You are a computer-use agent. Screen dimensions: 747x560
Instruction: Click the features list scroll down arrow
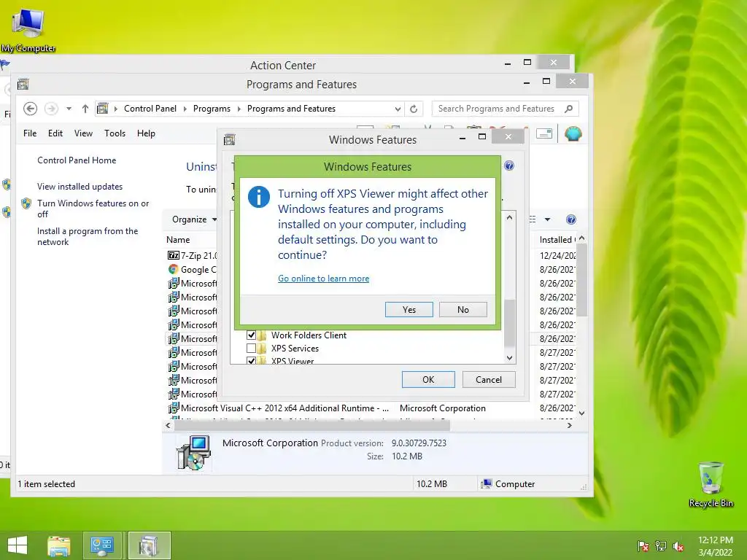coord(509,357)
